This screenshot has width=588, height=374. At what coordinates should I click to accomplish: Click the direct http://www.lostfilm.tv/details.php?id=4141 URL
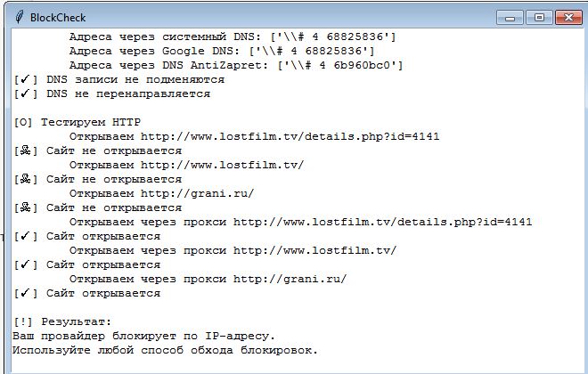click(290, 136)
